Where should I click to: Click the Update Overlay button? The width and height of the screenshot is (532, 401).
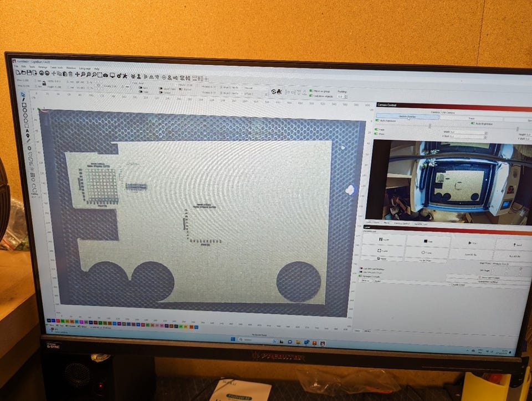pos(407,116)
